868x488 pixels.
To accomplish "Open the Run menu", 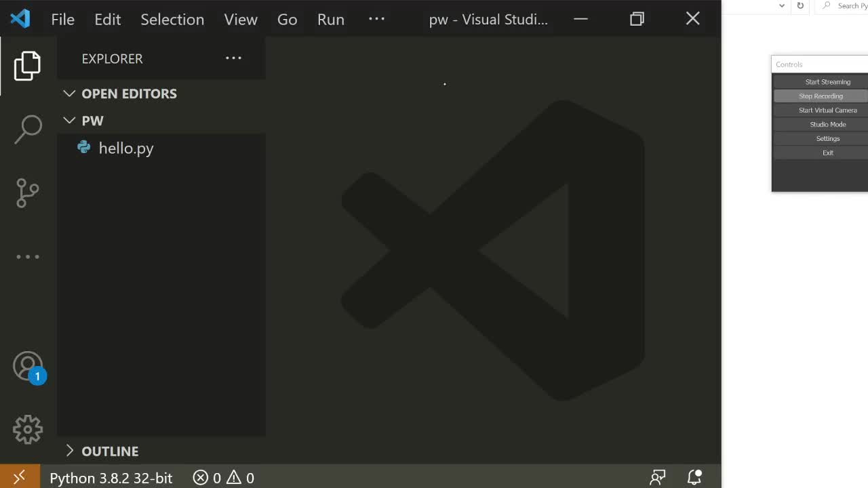I will pos(331,20).
